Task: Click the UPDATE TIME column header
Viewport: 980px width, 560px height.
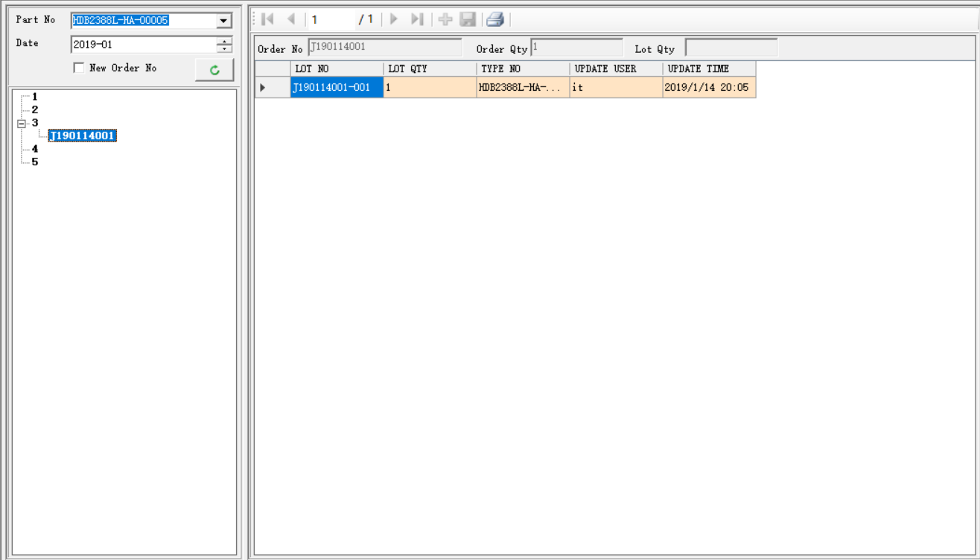Action: pos(708,69)
